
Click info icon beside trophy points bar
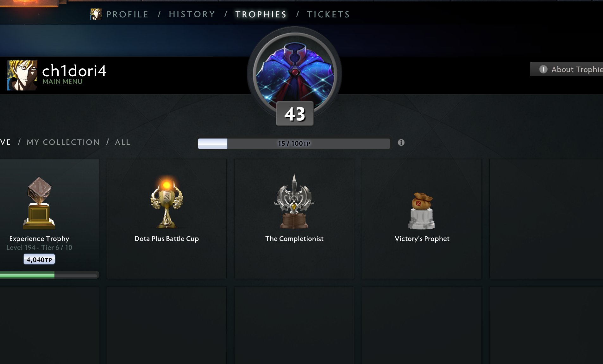[401, 143]
